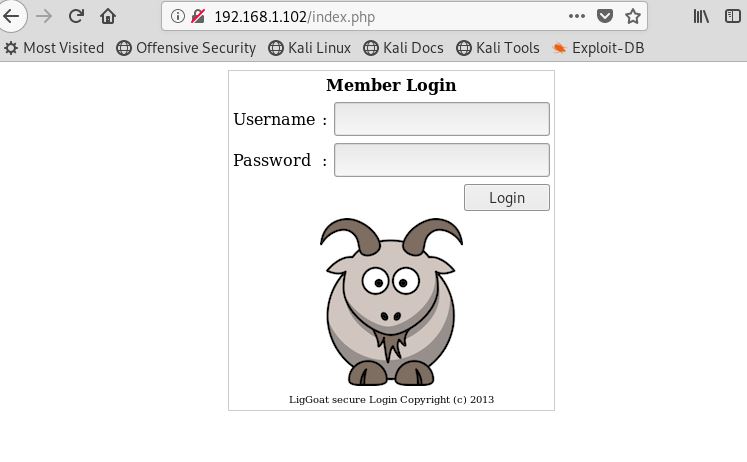
Task: Open the Kali Linux bookmark
Action: pos(310,48)
